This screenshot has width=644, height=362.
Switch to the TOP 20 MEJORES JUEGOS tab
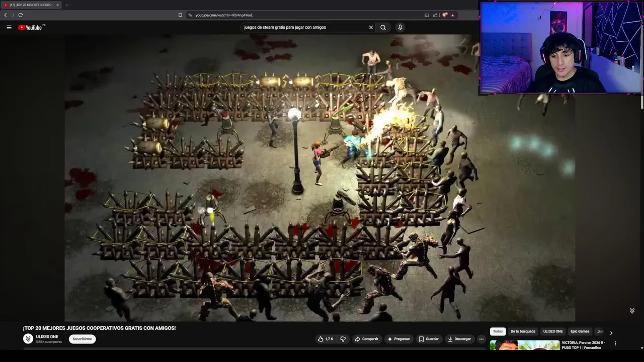(30, 5)
